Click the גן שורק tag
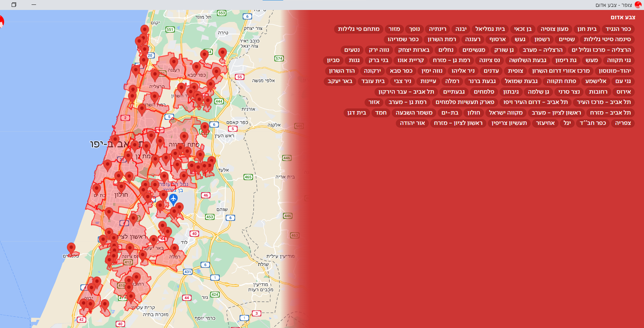This screenshot has width=644, height=328. coord(504,50)
